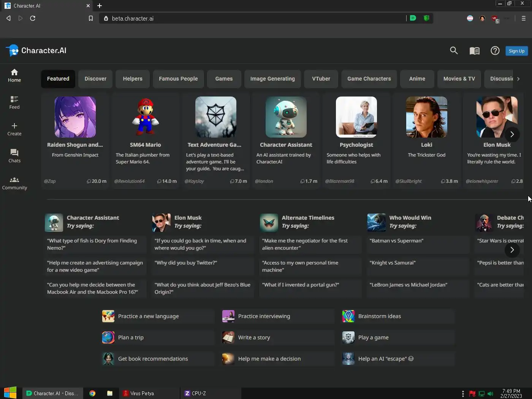Select Write a story
The width and height of the screenshot is (532, 399).
pos(278,337)
